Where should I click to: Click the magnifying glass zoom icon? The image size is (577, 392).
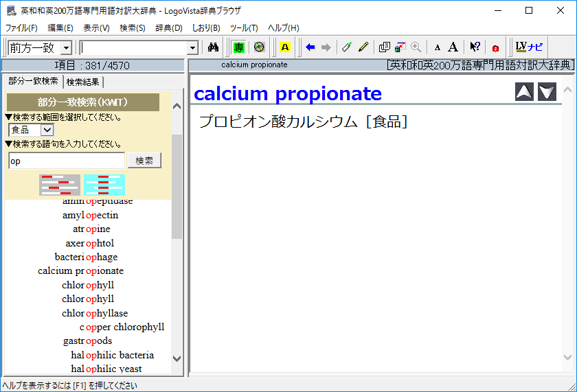coord(416,47)
